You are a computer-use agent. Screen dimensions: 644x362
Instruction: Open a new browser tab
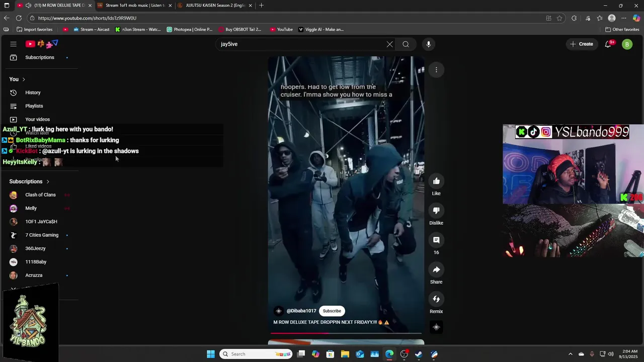(x=261, y=6)
